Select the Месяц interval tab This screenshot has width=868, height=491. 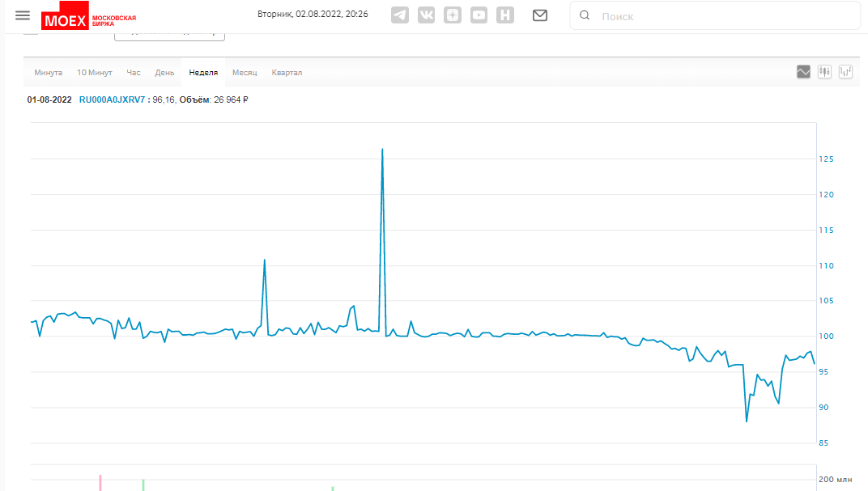(245, 73)
